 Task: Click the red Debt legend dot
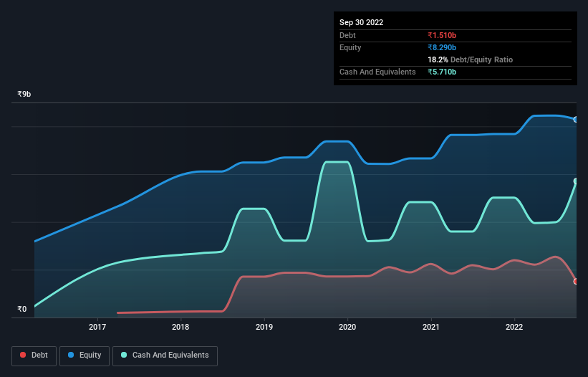[x=23, y=355]
